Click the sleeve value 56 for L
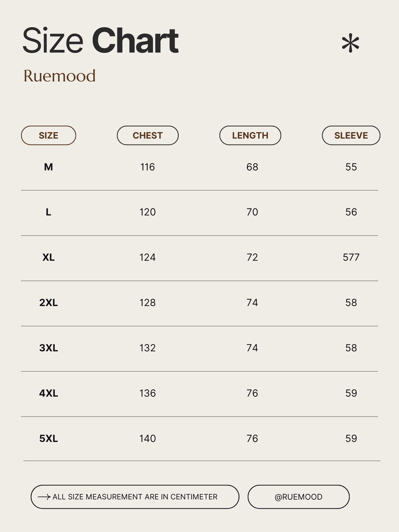This screenshot has height=532, width=399. [351, 212]
